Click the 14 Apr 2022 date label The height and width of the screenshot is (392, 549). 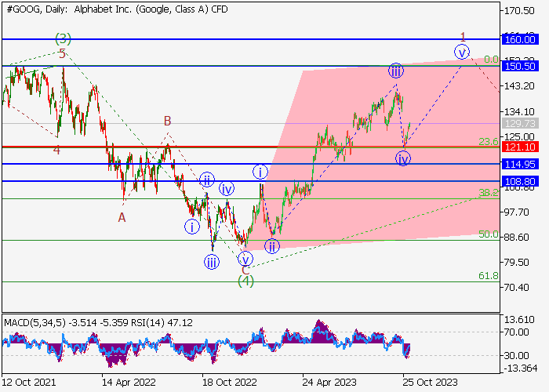point(129,383)
